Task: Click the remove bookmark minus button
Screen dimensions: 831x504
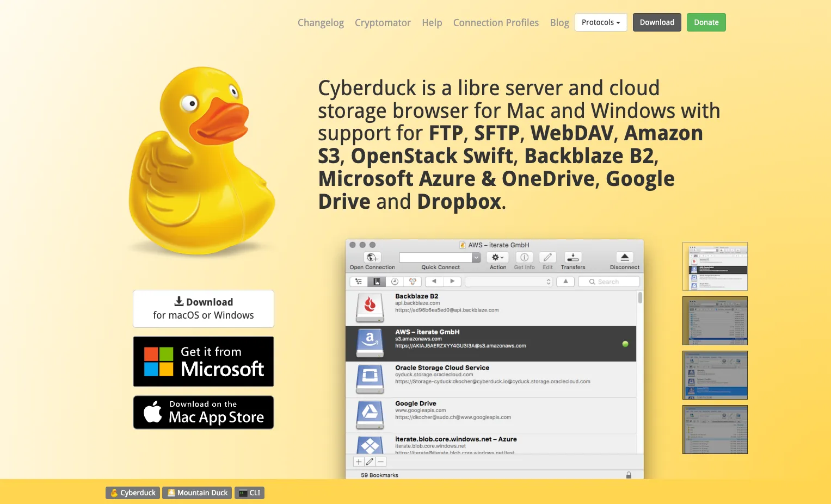Action: click(380, 462)
